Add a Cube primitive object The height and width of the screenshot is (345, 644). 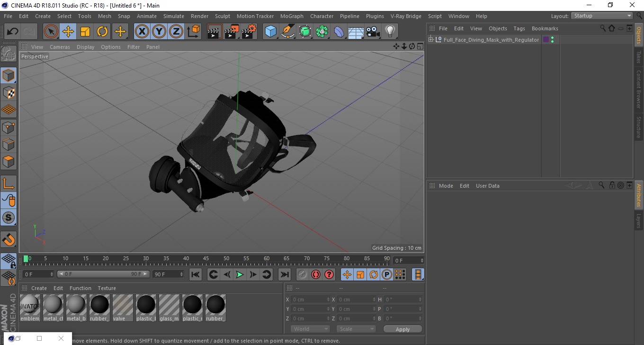[271, 32]
